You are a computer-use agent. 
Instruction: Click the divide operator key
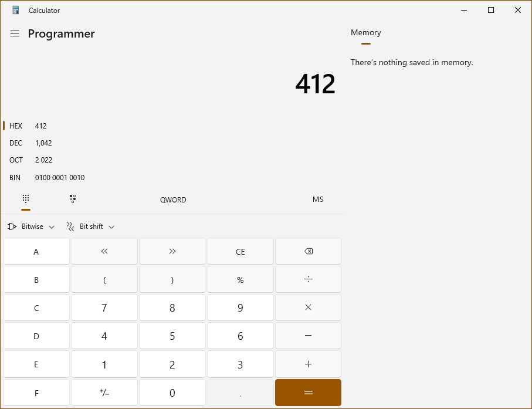pos(308,279)
